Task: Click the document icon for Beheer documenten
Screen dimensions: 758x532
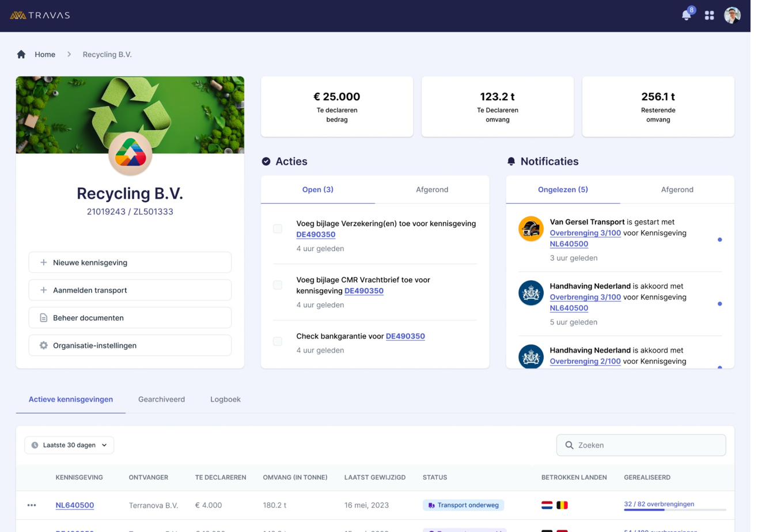Action: [44, 321]
